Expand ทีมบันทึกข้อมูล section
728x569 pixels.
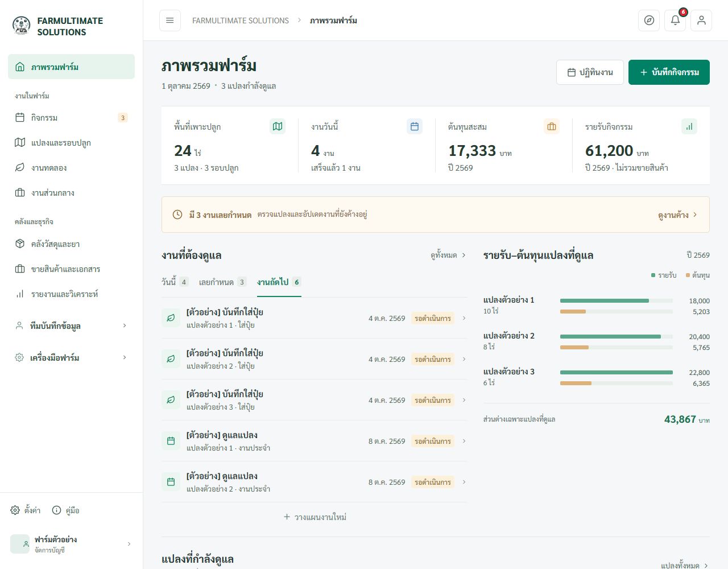point(71,325)
